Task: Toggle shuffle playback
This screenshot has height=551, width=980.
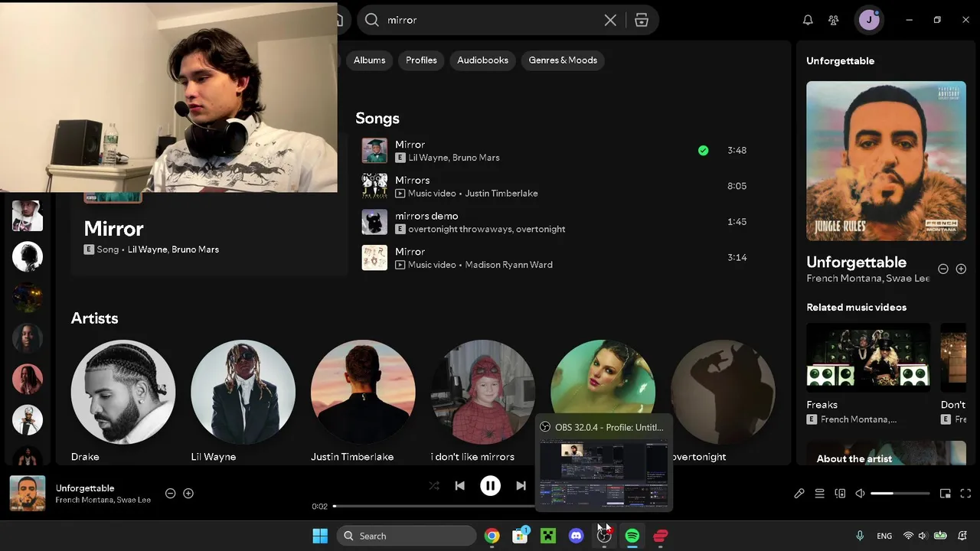Action: (x=434, y=486)
